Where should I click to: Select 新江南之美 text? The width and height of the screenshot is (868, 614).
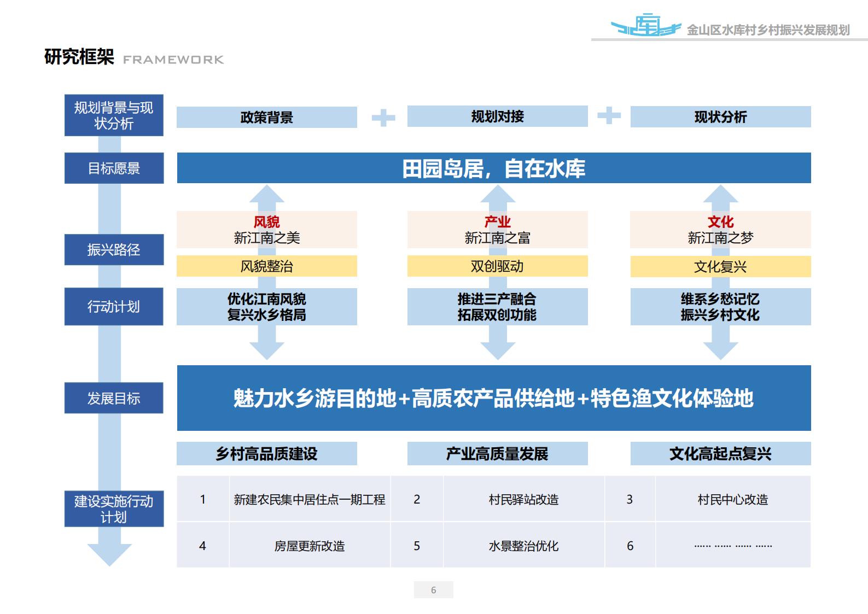click(x=267, y=238)
